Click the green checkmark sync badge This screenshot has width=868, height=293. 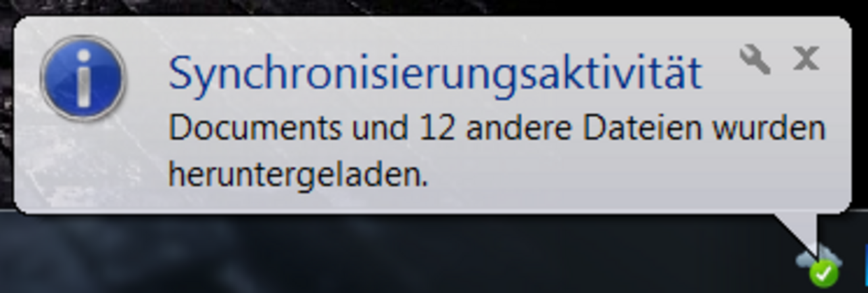tap(823, 272)
